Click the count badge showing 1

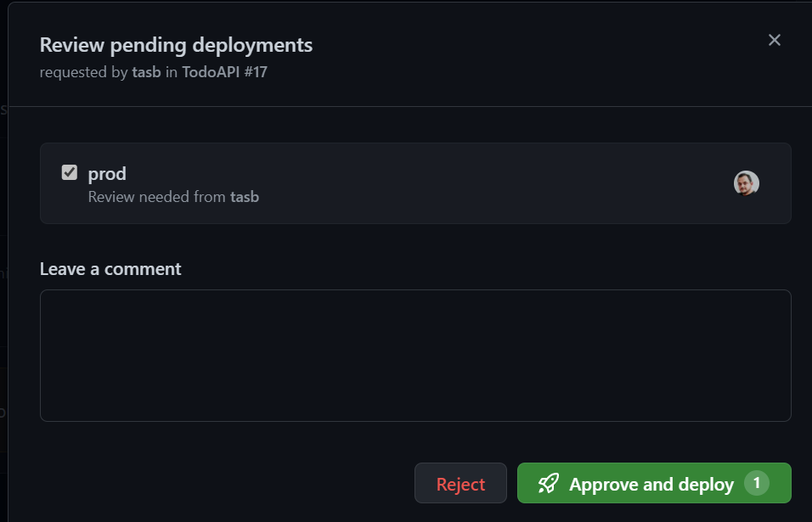(757, 483)
